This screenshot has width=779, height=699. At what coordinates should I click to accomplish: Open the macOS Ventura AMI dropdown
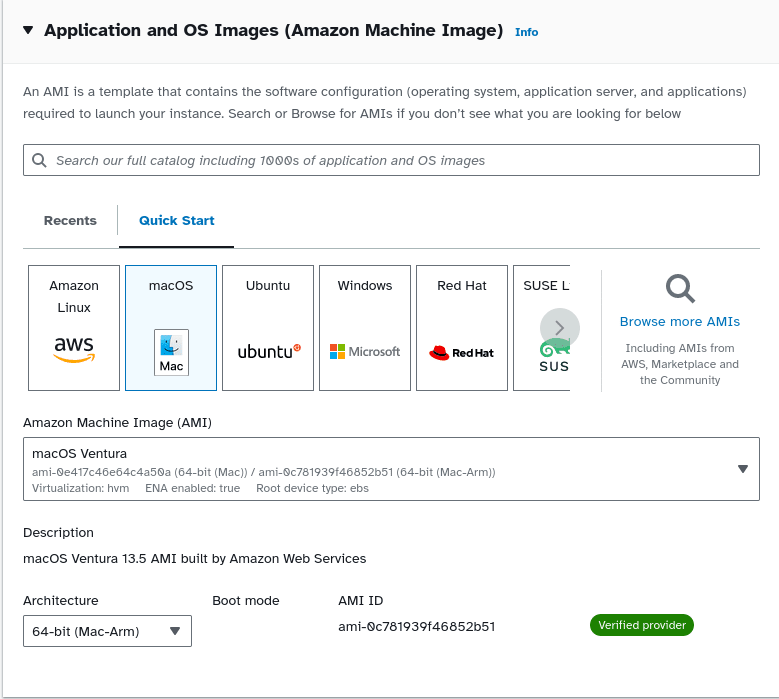(391, 469)
